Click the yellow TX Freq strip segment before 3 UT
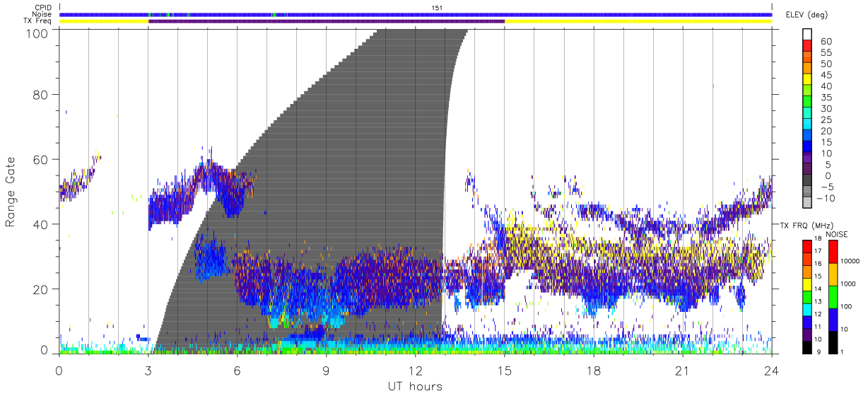The width and height of the screenshot is (868, 401). point(103,21)
